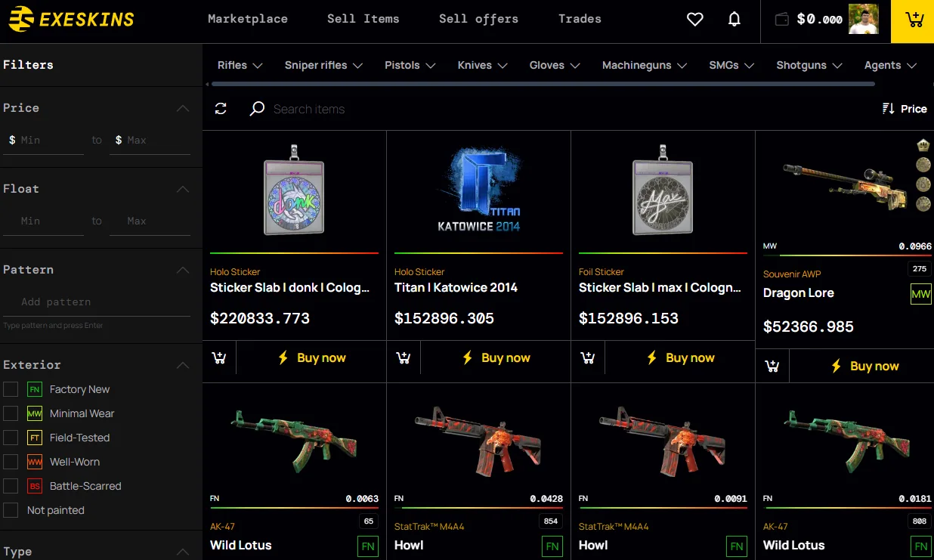The width and height of the screenshot is (934, 560).
Task: Open the yellow shopping cart button
Action: (x=913, y=21)
